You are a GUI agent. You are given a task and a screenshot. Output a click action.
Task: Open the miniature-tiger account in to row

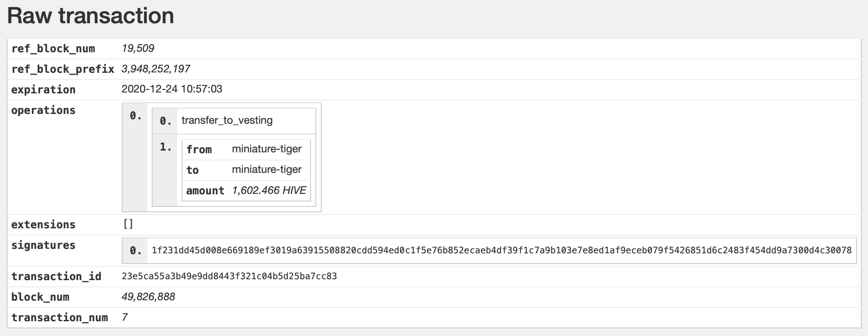tap(267, 169)
